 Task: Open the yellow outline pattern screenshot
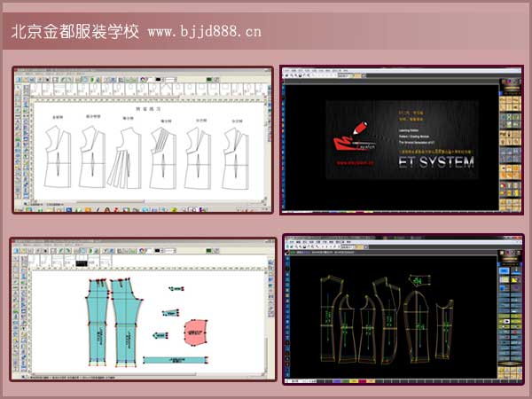(x=403, y=309)
